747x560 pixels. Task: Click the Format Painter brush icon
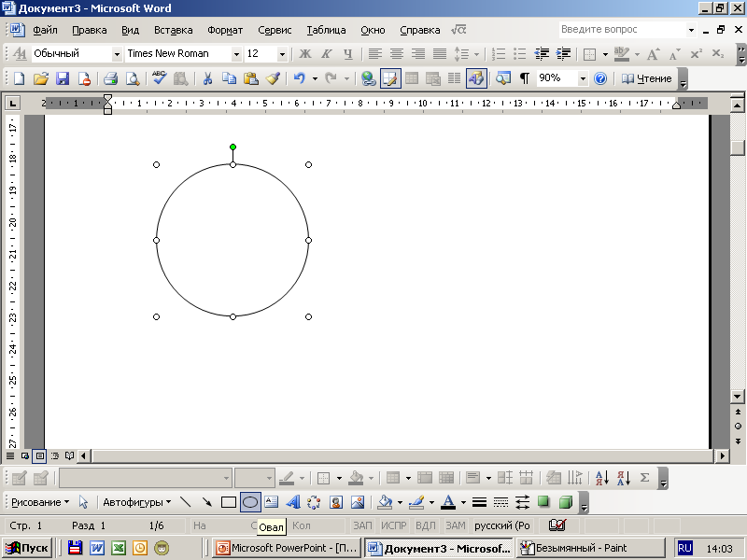[x=273, y=78]
